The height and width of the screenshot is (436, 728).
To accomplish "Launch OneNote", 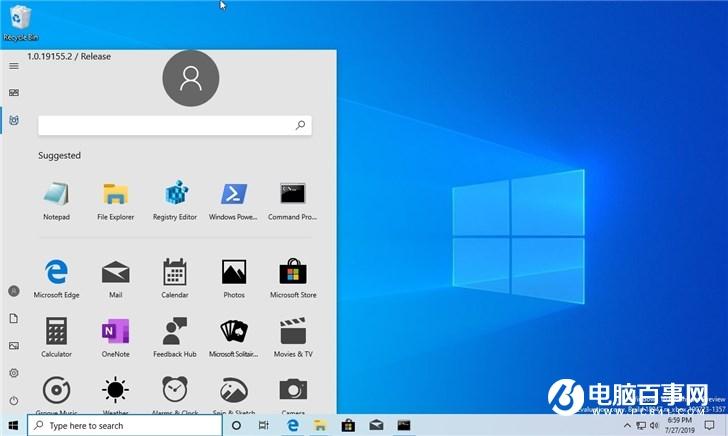I will [x=116, y=338].
